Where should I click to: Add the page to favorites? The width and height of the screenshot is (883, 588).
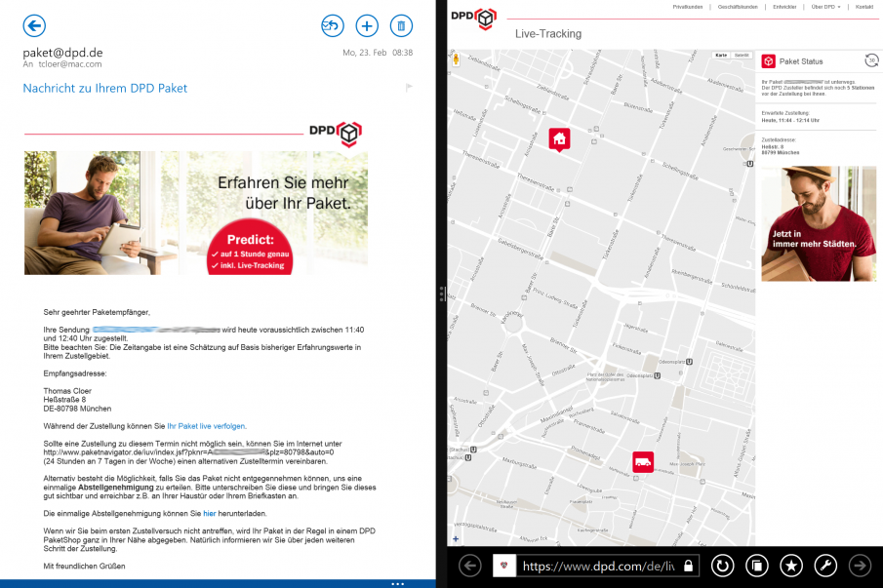coord(791,566)
